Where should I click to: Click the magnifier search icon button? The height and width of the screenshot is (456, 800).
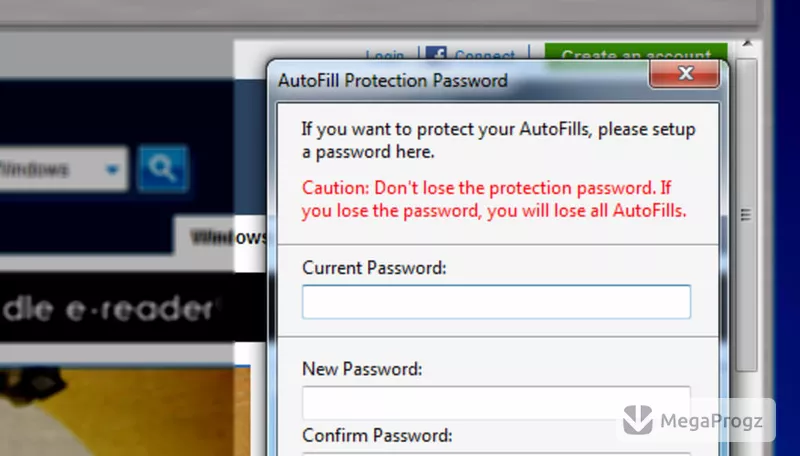163,168
